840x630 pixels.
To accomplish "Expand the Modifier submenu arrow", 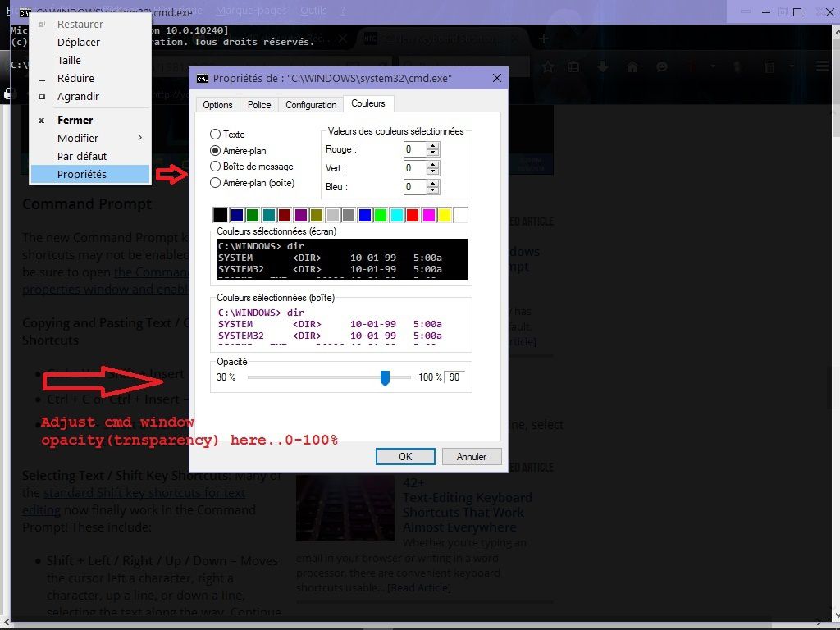I will coord(139,138).
